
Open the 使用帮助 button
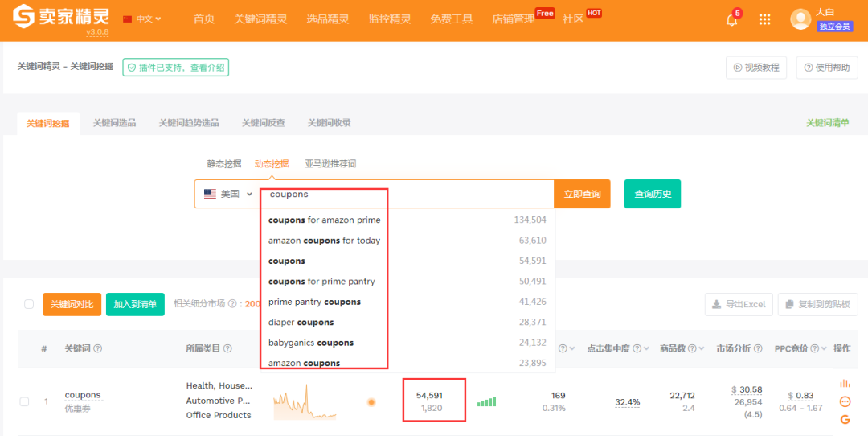[x=827, y=68]
